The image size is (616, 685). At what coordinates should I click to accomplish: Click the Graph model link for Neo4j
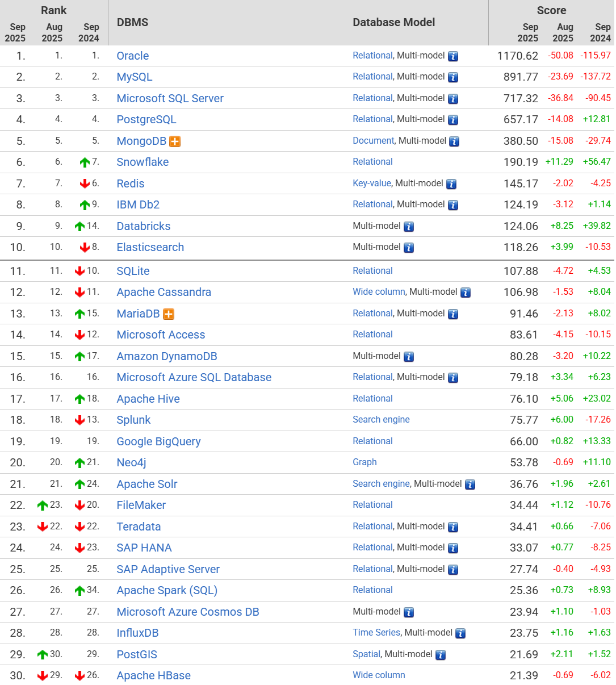tap(364, 462)
